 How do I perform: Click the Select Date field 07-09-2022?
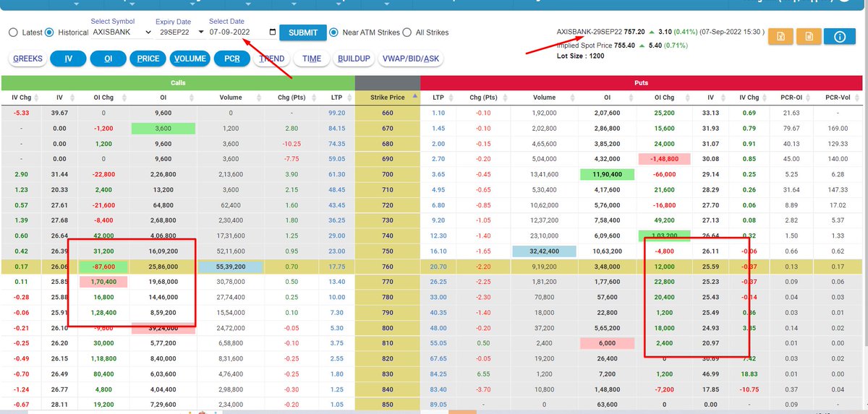click(243, 33)
